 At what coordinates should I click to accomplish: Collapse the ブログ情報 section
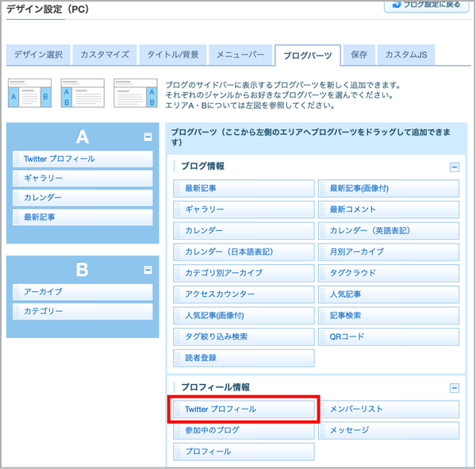pos(454,167)
